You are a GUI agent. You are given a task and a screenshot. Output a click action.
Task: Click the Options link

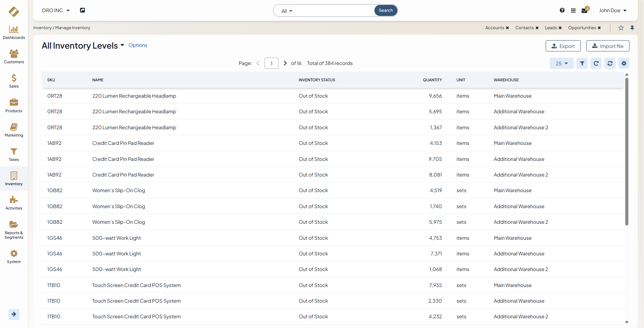[x=138, y=45]
